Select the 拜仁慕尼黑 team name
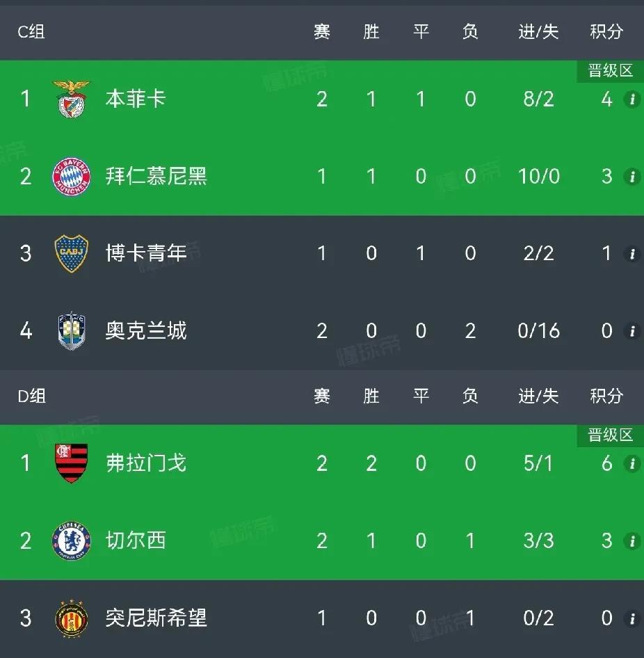644x658 pixels. coord(156,176)
